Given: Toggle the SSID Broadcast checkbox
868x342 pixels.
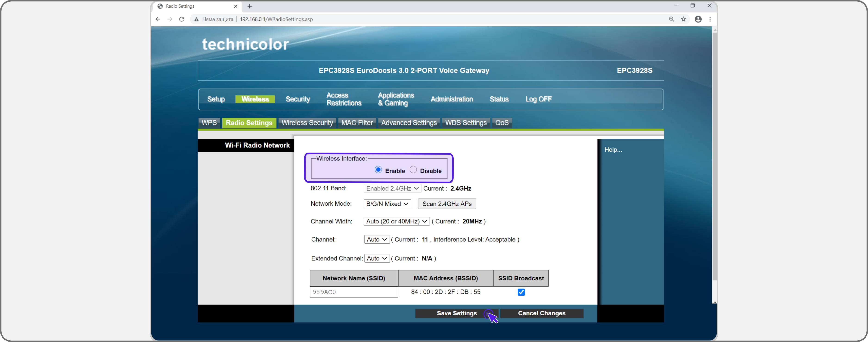Looking at the screenshot, I should point(521,292).
